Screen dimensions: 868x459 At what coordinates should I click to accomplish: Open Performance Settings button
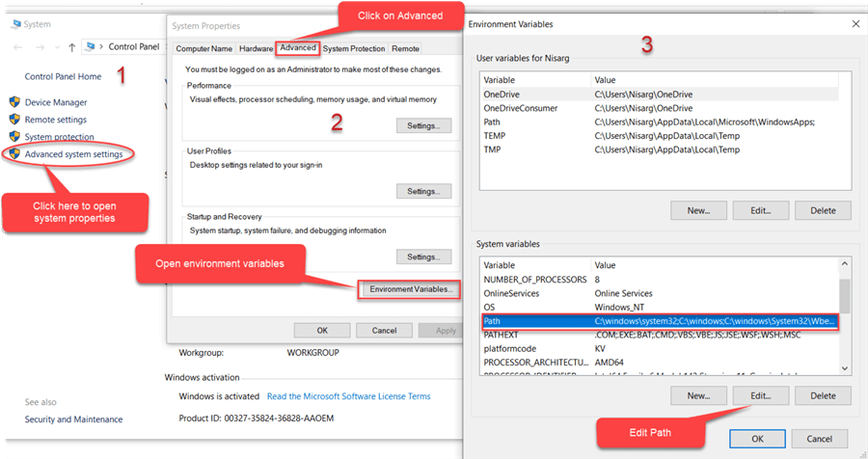click(x=423, y=125)
